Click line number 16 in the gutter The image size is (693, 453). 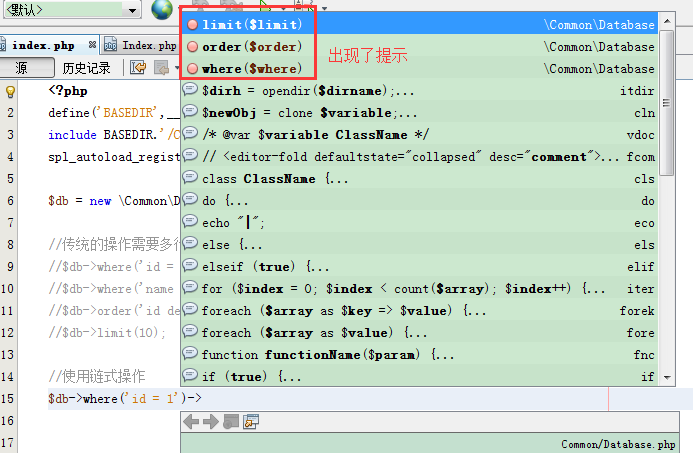point(7,421)
